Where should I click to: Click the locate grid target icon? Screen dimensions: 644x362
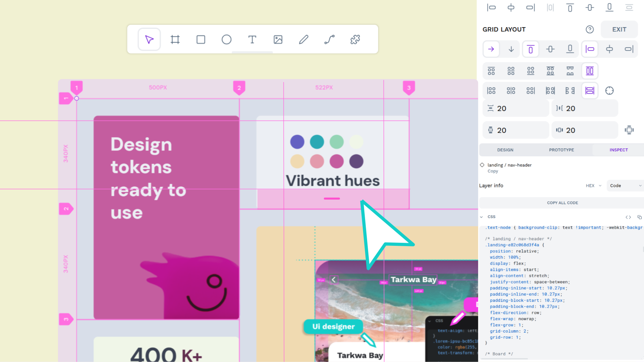coord(609,91)
